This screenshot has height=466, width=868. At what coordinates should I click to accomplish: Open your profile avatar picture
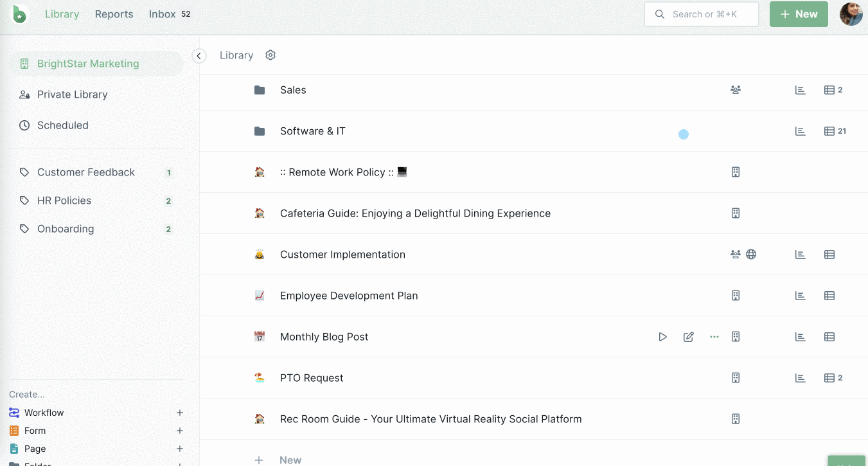851,13
